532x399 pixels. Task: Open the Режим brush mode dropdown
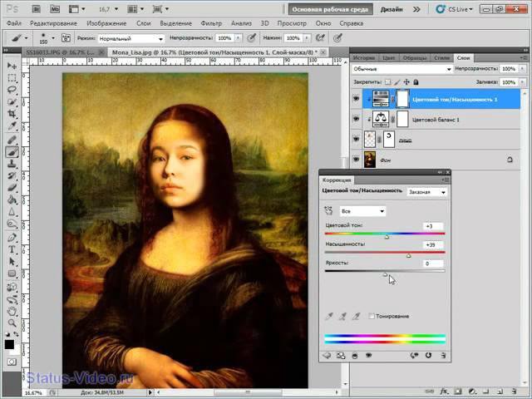[x=131, y=39]
